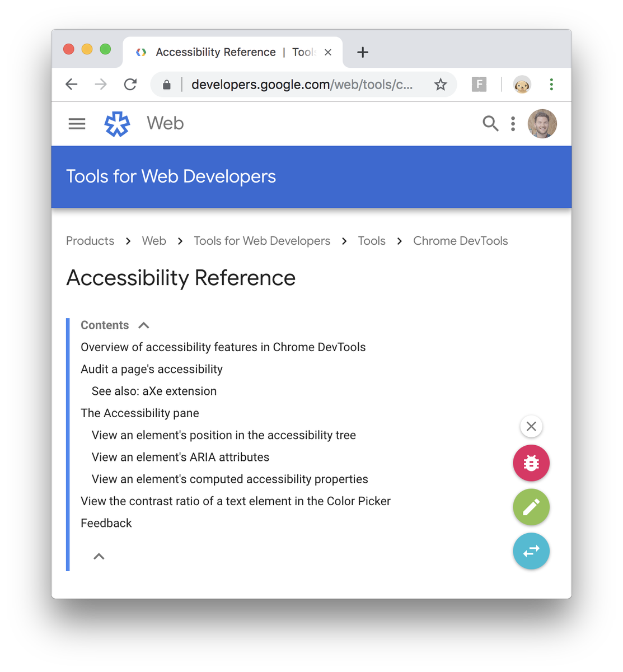The image size is (623, 672).
Task: Open a new tab with the plus button
Action: 363,52
